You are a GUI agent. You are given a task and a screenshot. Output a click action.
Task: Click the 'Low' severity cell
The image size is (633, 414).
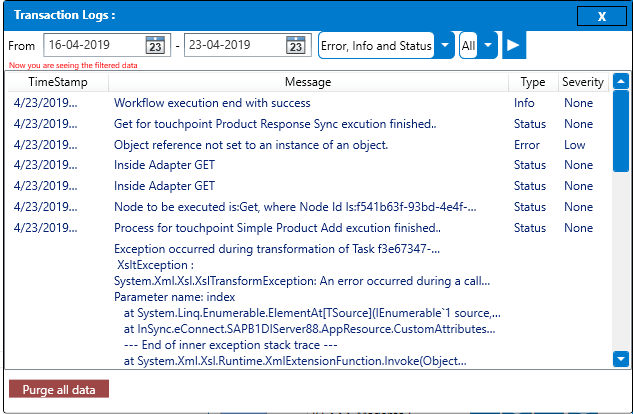click(x=574, y=145)
